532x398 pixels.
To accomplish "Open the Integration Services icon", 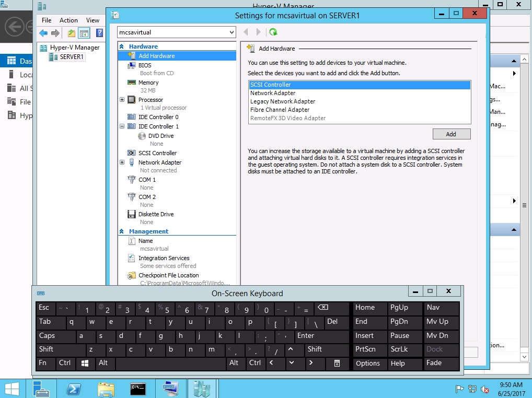I will [131, 258].
